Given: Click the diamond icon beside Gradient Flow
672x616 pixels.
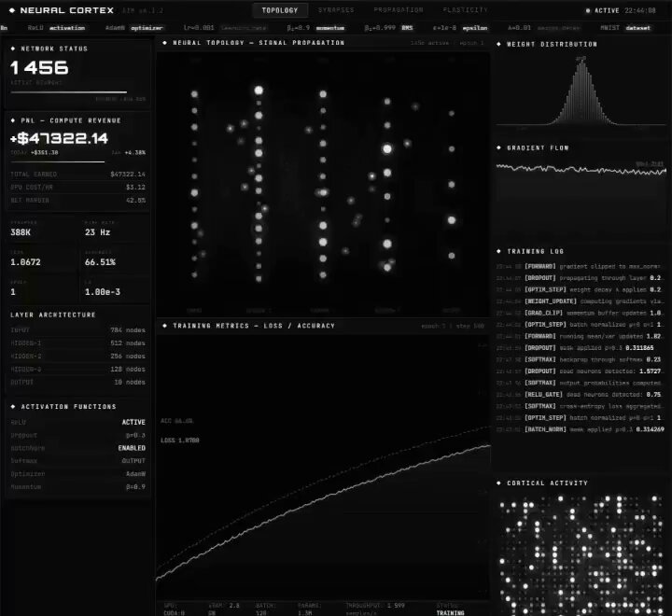Looking at the screenshot, I should pyautogui.click(x=499, y=147).
